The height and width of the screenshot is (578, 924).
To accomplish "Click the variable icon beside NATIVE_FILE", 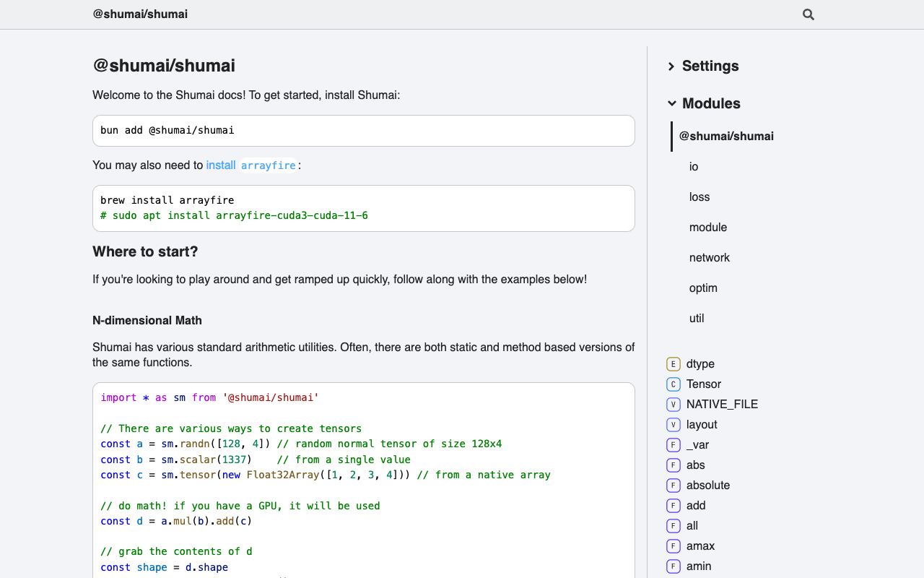I will coord(674,405).
